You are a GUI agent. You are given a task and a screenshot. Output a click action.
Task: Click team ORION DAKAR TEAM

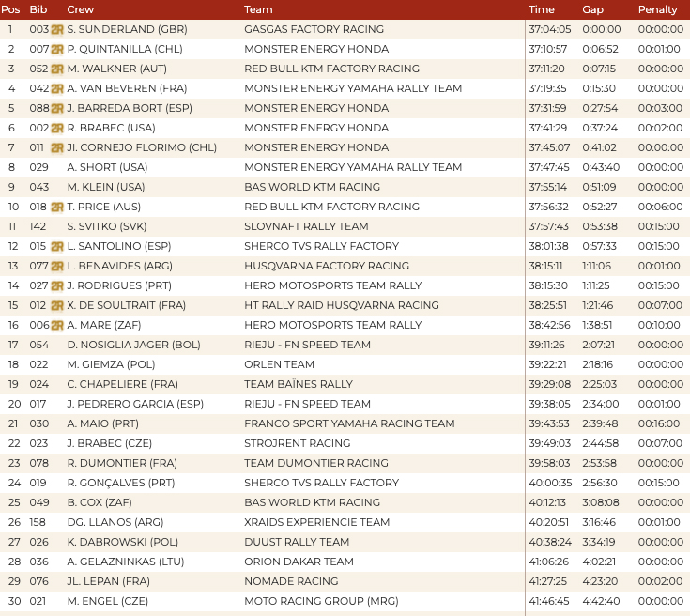click(x=299, y=562)
